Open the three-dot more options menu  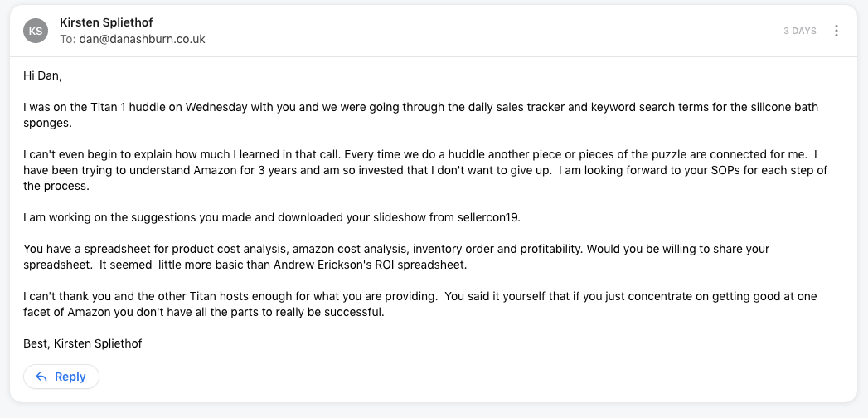tap(836, 31)
